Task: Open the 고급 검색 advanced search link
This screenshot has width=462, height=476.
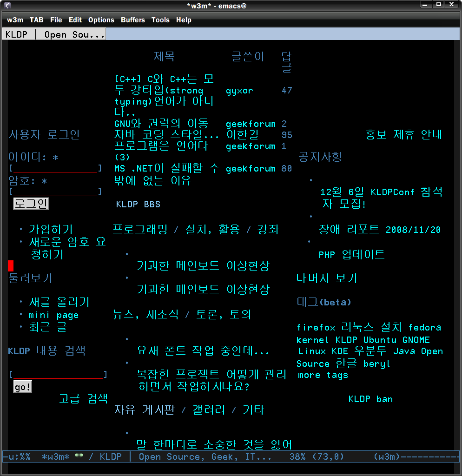Action: click(x=84, y=398)
